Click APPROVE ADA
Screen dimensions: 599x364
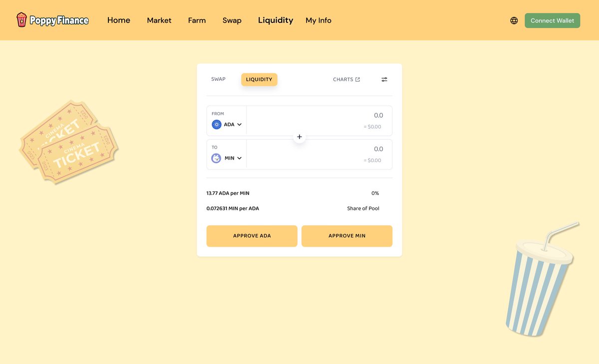click(x=252, y=235)
